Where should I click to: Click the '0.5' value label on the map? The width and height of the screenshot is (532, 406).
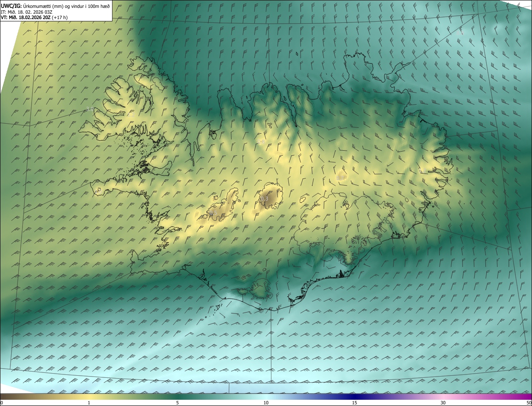point(213,213)
